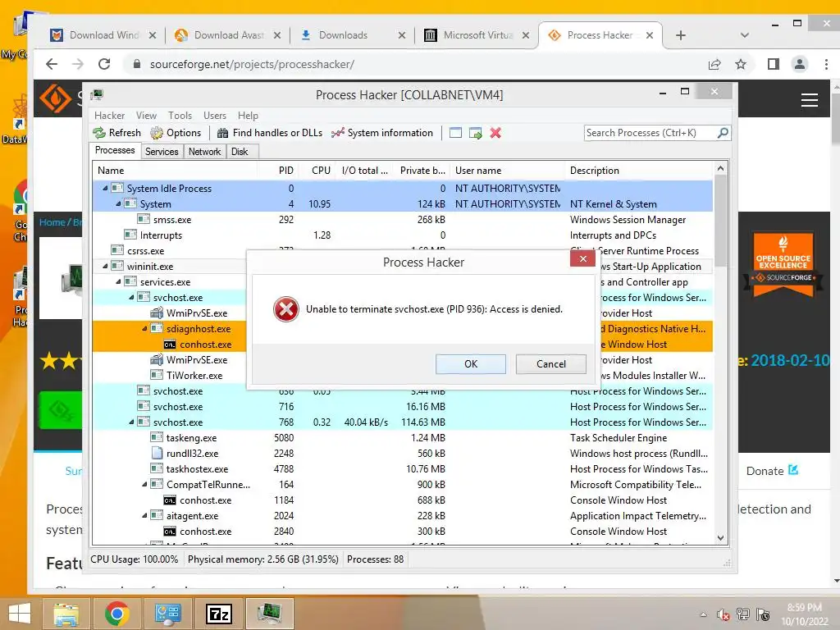Select taskeng.exe process row
The width and height of the screenshot is (840, 630).
point(403,438)
